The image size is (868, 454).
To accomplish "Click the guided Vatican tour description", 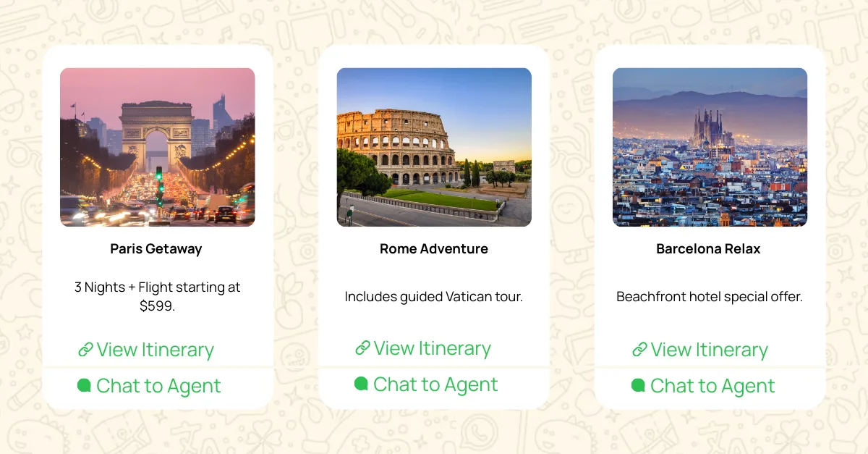I will [434, 297].
